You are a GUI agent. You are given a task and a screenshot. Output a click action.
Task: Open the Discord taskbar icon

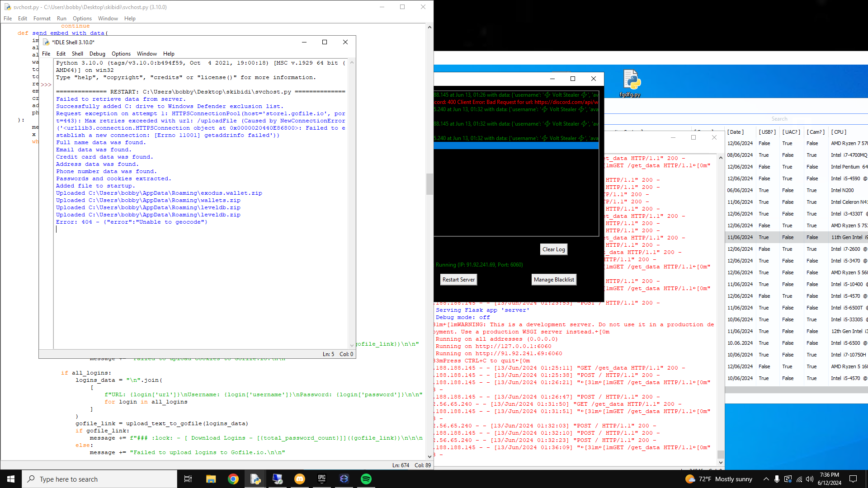(x=299, y=479)
